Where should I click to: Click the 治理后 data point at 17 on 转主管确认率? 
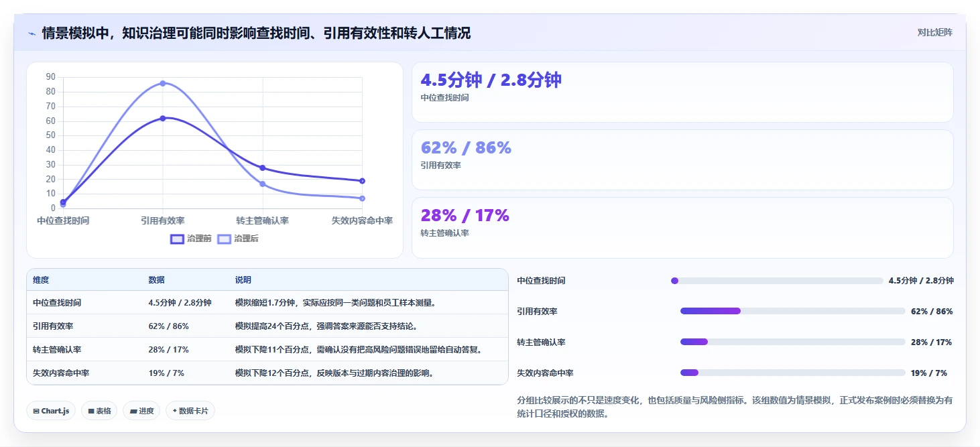pyautogui.click(x=263, y=184)
